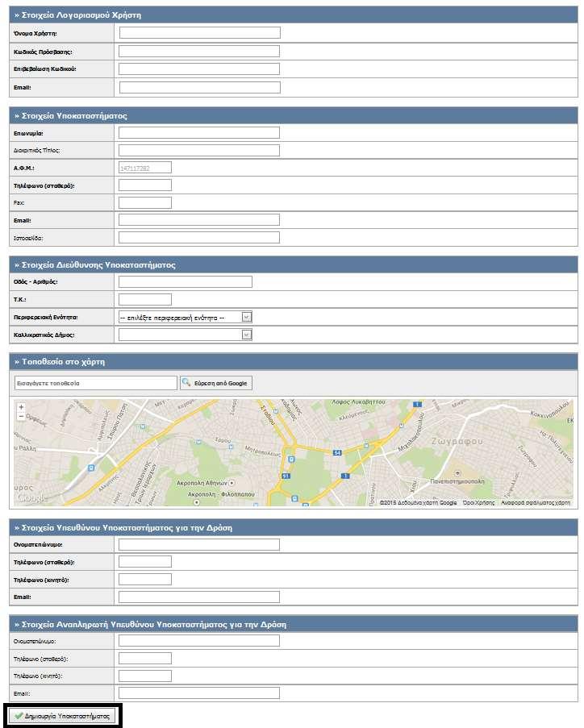Open the Καλλικρατικός Δήμος dropdown
Screen dimensions: 584x728
pyautogui.click(x=186, y=335)
